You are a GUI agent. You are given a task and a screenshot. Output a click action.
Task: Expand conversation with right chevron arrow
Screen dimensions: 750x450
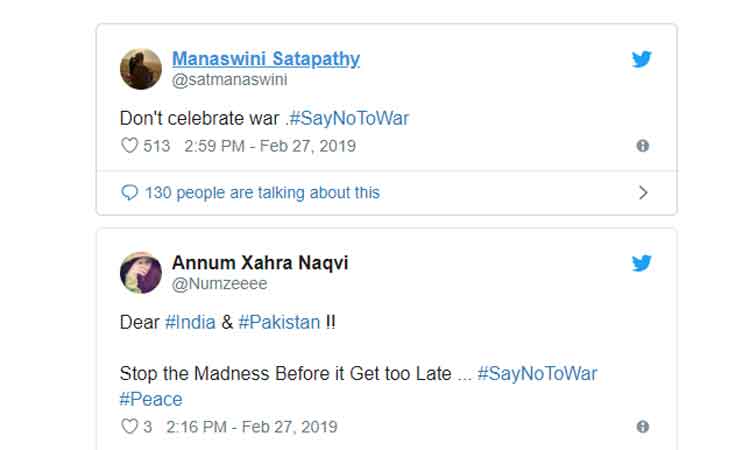pyautogui.click(x=643, y=193)
